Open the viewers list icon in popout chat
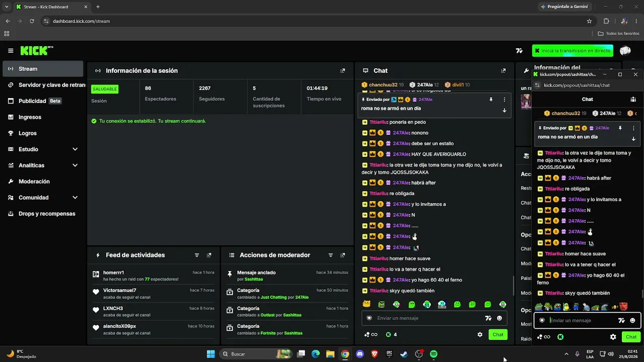The width and height of the screenshot is (644, 362). pos(633,100)
